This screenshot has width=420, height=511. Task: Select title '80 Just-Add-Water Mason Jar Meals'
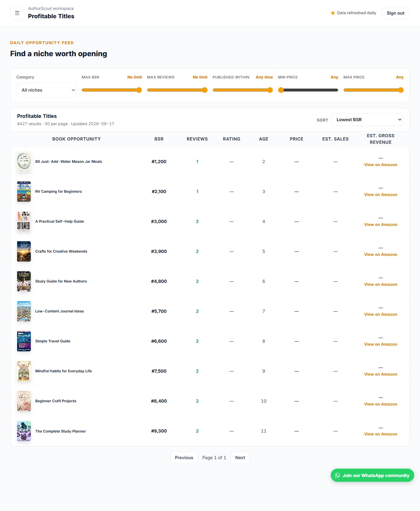[x=69, y=162]
